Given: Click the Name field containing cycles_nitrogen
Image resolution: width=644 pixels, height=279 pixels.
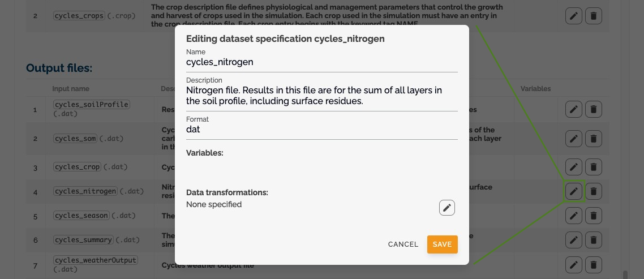Looking at the screenshot, I should pos(321,62).
